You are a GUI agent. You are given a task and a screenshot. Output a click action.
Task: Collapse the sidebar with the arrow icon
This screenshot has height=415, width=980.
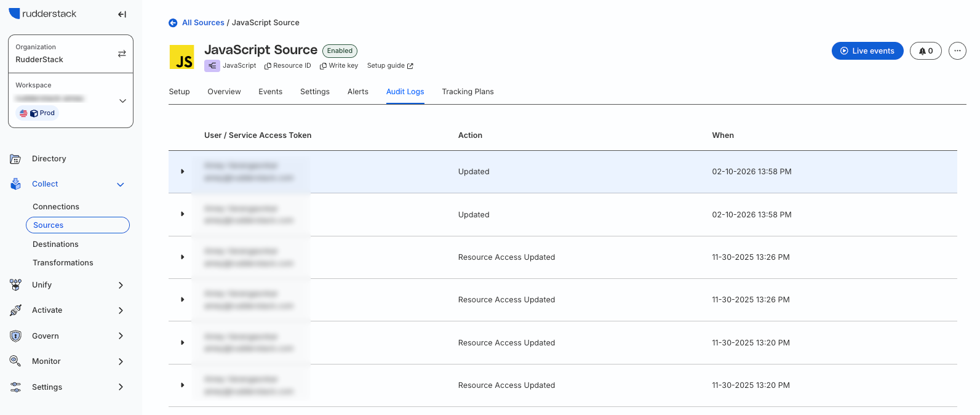122,14
